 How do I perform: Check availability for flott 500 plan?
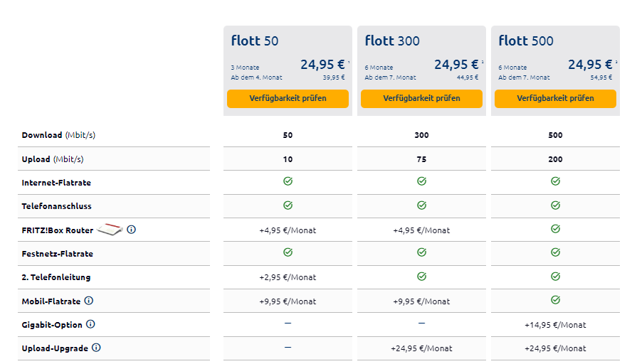[x=555, y=98]
